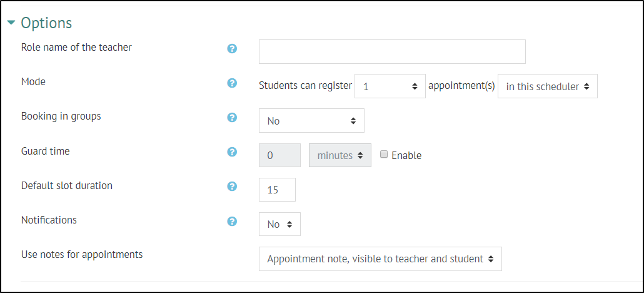Click the Guard time number field
This screenshot has height=293, width=644.
coord(279,155)
